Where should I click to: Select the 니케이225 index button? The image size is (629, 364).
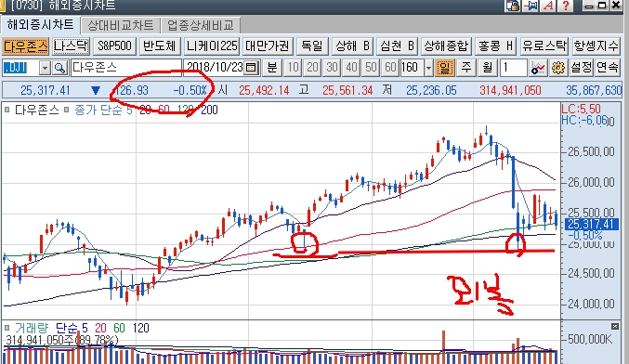212,46
